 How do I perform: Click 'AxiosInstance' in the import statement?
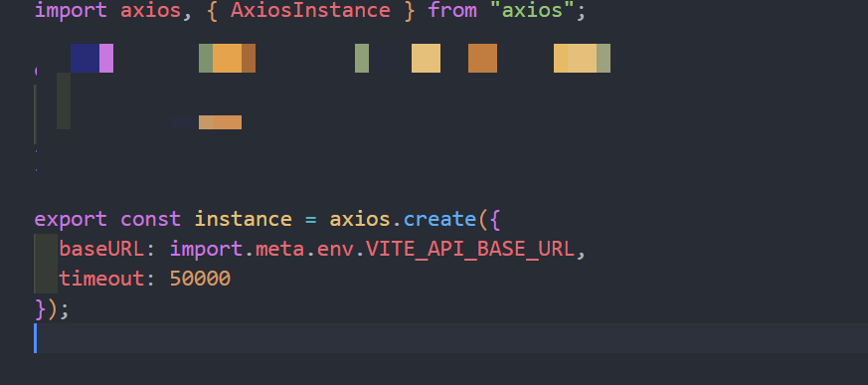coord(310,11)
